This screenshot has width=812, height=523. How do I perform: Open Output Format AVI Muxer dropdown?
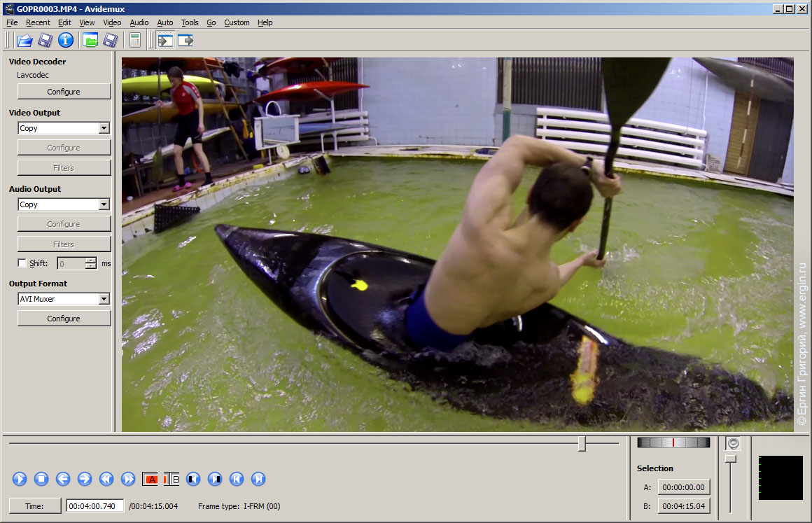click(104, 299)
